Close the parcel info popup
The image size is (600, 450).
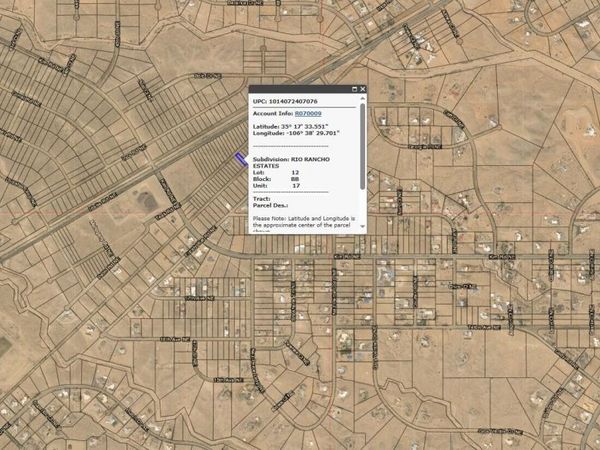click(362, 89)
